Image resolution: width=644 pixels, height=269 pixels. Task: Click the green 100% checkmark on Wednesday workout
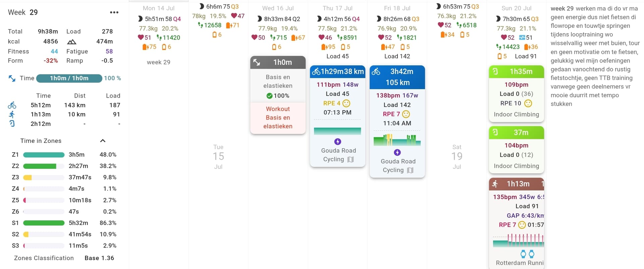coord(269,96)
